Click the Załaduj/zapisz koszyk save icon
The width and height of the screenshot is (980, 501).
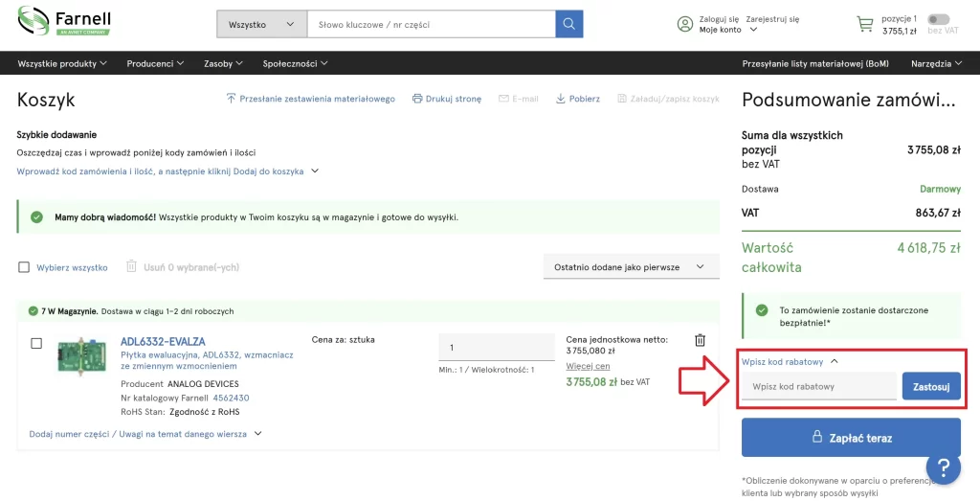tap(622, 99)
